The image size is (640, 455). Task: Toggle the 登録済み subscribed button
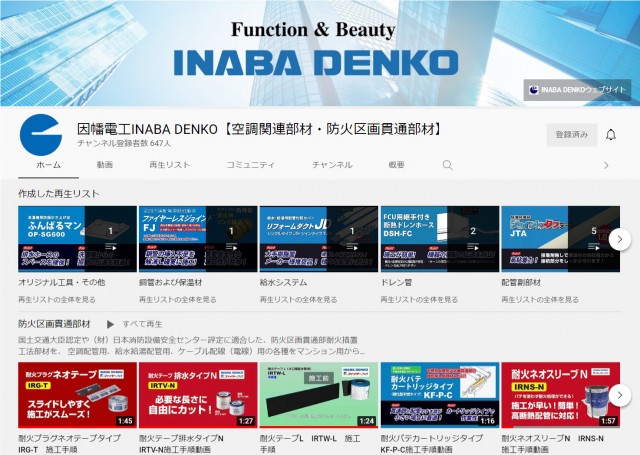tap(571, 135)
